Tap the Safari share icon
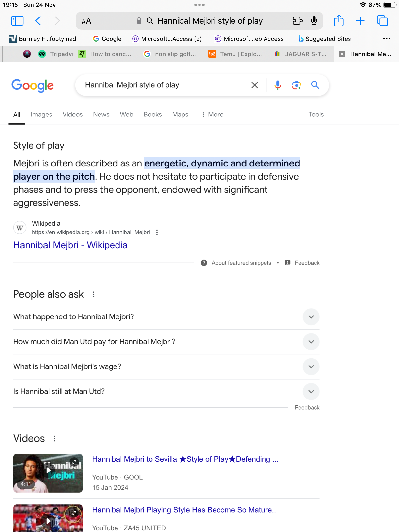 click(339, 21)
